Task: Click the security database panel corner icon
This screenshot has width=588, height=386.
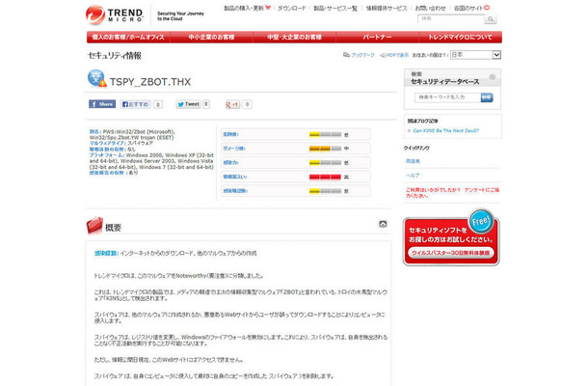Action: (493, 77)
